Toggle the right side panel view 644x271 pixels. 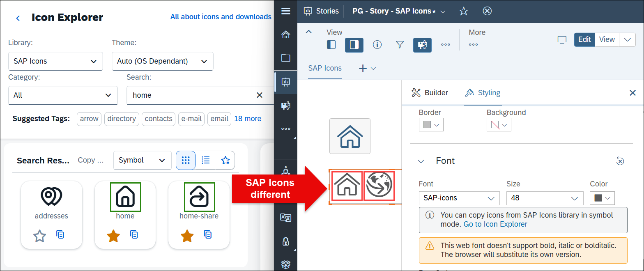(x=354, y=45)
